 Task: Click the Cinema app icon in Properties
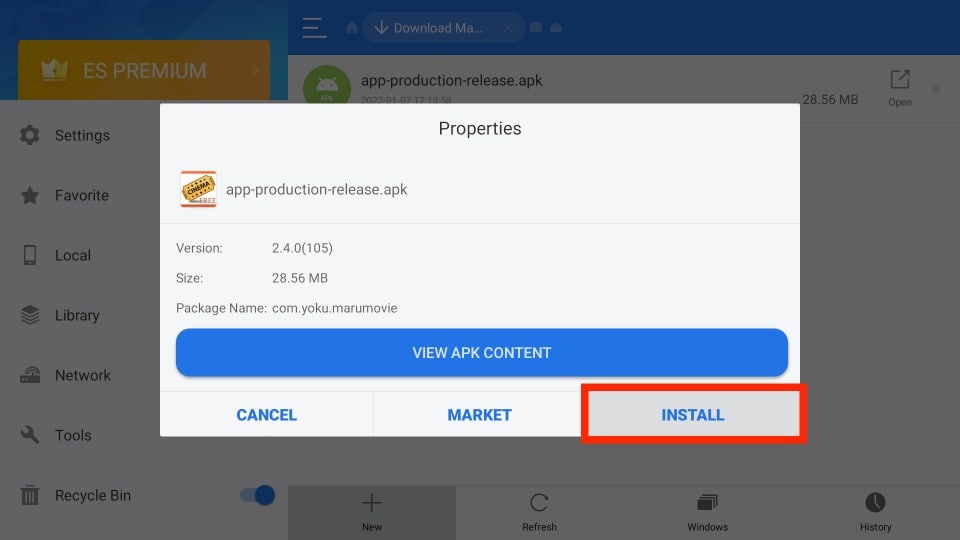point(198,189)
